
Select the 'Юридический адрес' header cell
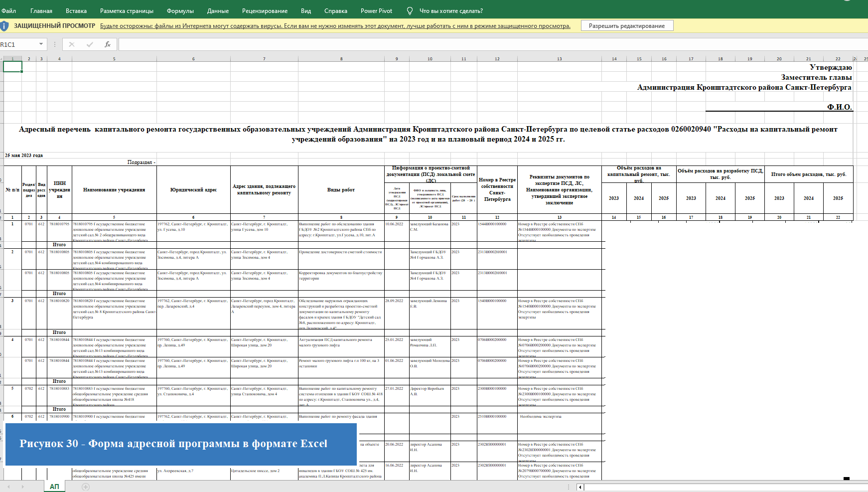[x=193, y=190]
